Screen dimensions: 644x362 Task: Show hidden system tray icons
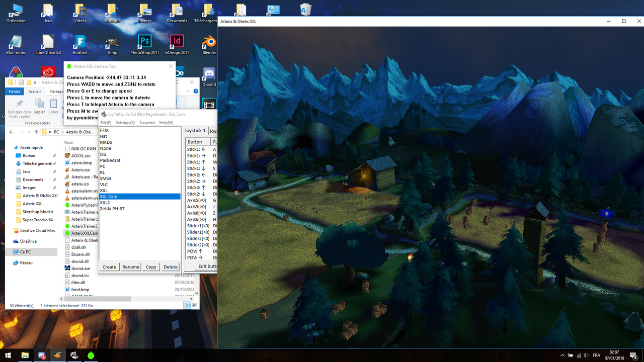(x=562, y=355)
